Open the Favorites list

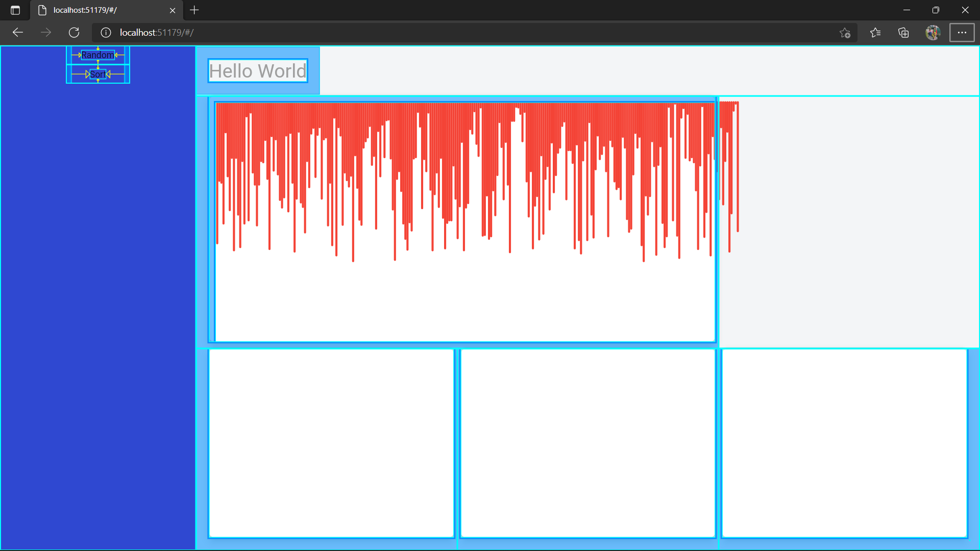[875, 33]
